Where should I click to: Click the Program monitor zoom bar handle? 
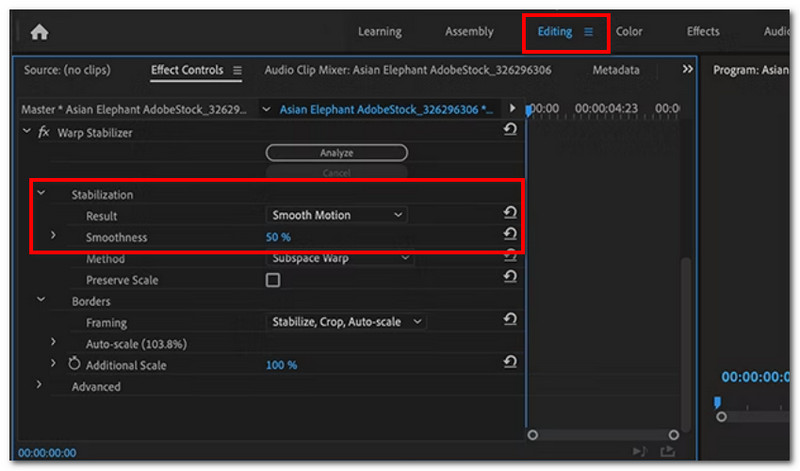point(721,417)
